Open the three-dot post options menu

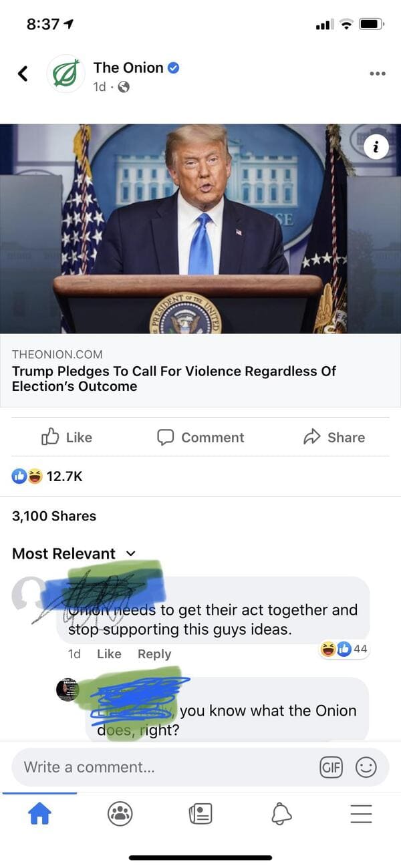coord(378,74)
